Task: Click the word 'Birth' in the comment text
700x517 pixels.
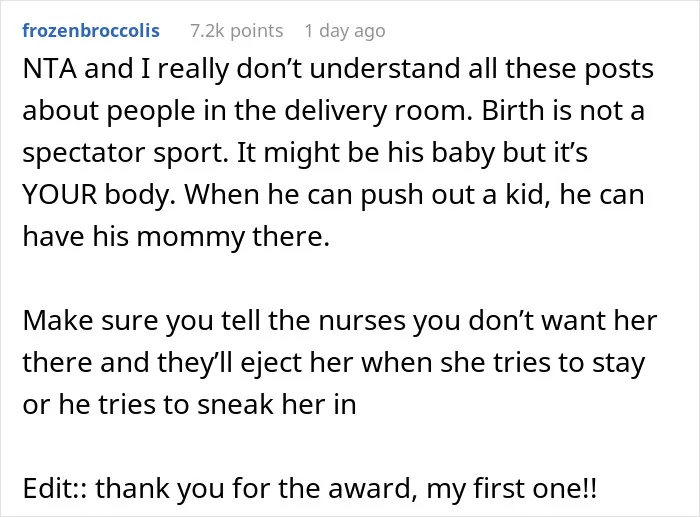Action: pyautogui.click(x=513, y=111)
